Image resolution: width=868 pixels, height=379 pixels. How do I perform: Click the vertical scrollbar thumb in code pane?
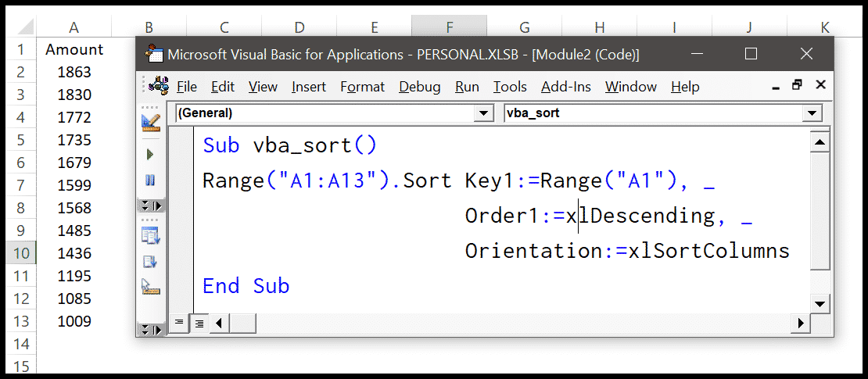(x=820, y=211)
